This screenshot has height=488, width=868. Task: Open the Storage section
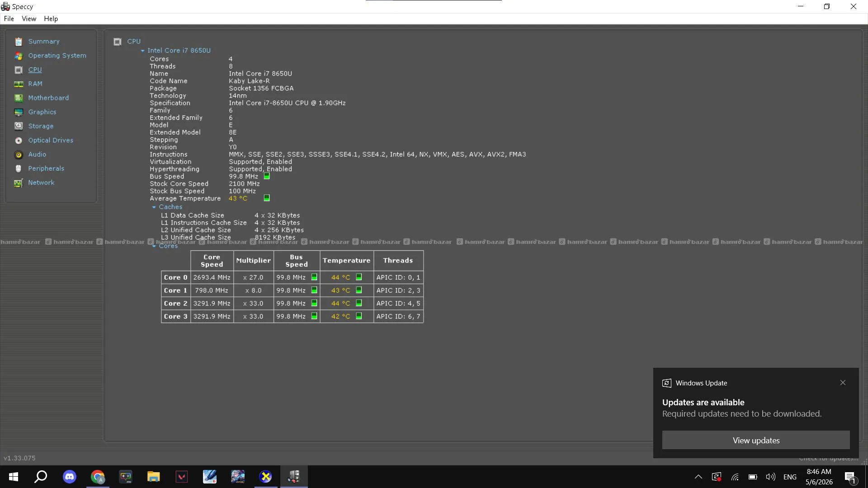pos(41,126)
